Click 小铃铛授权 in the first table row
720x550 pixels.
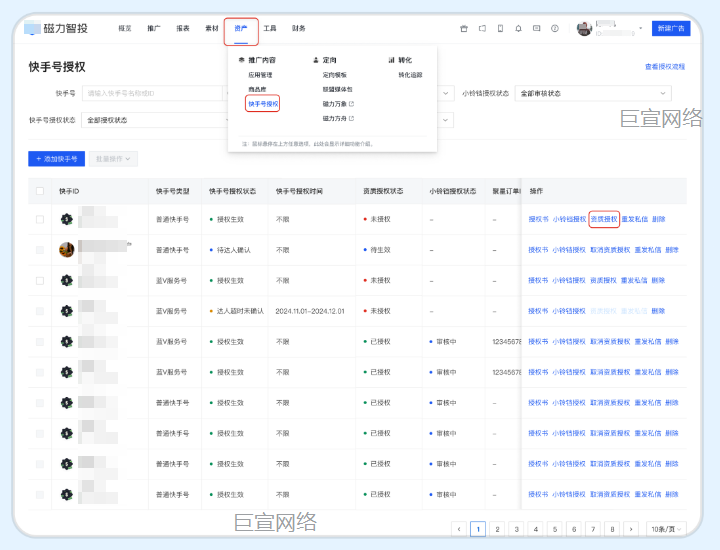click(x=569, y=219)
